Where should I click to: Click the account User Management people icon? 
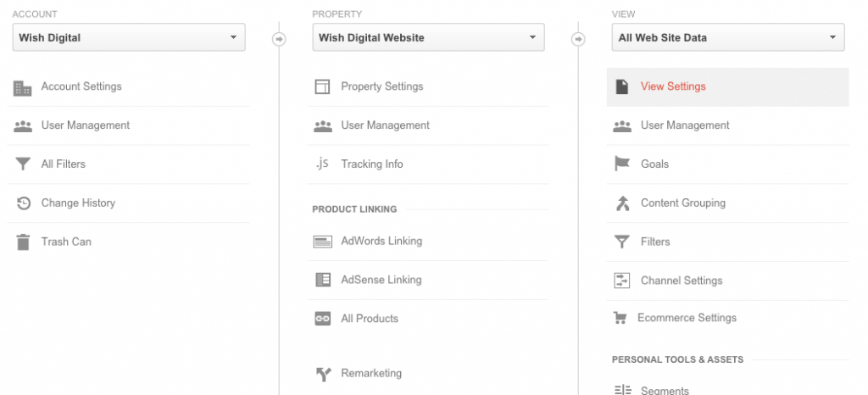pyautogui.click(x=23, y=126)
